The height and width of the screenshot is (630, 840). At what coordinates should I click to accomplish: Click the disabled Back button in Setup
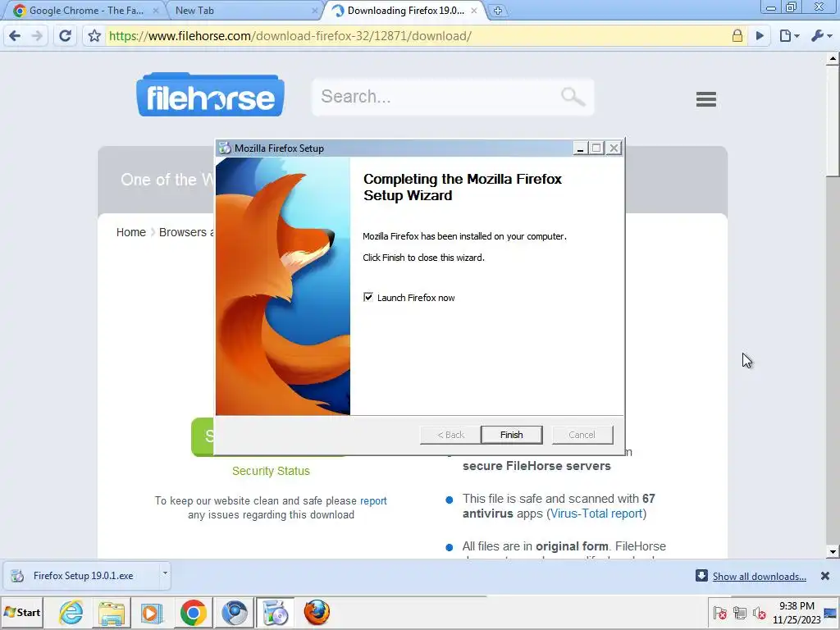coord(450,435)
